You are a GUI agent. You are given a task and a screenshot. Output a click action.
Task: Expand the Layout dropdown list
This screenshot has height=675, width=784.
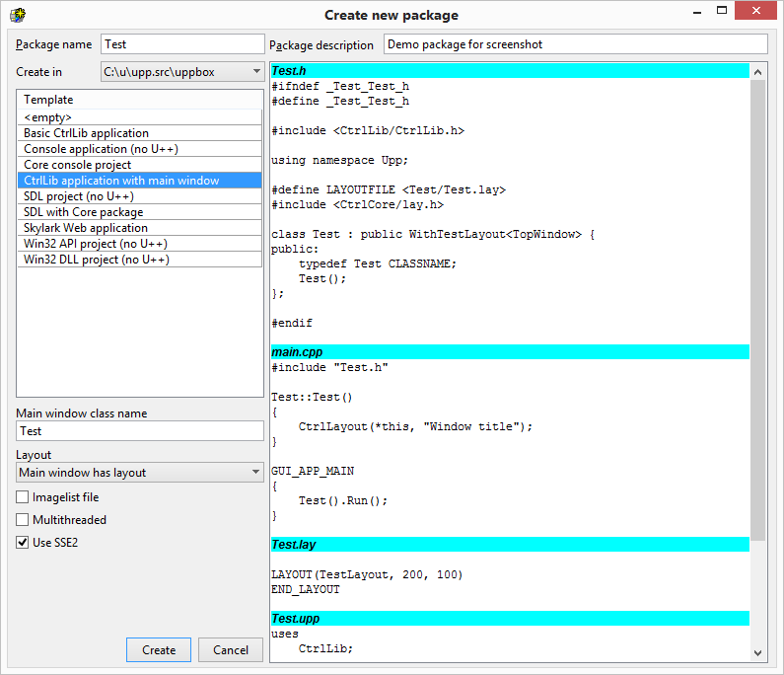[x=255, y=473]
